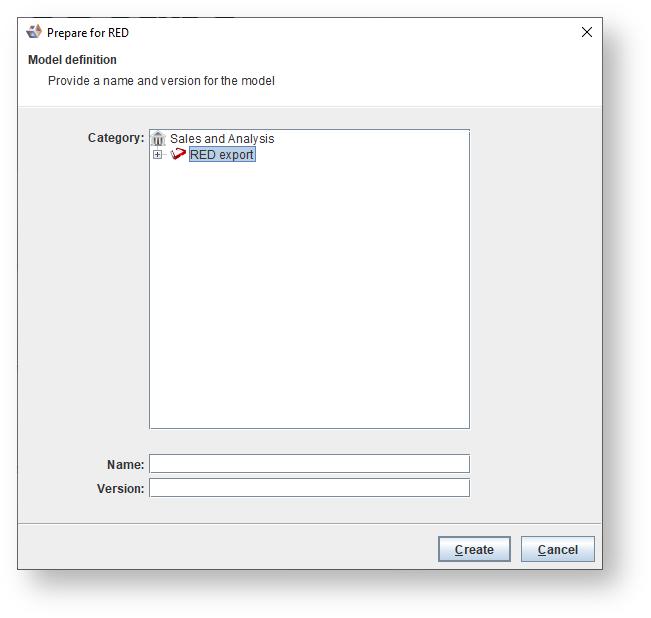Viewport: 651px width, 618px height.
Task: Select the RED export category label
Action: (222, 155)
